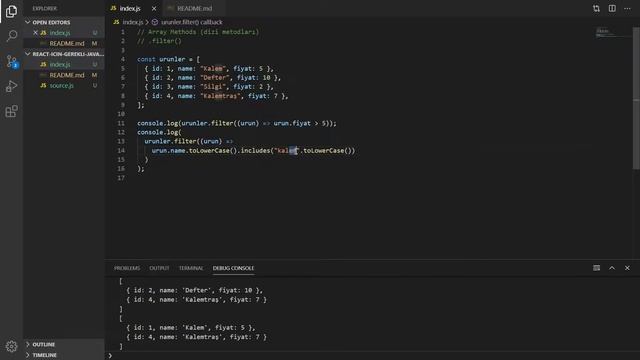Open the Search view in activity bar

(11, 36)
